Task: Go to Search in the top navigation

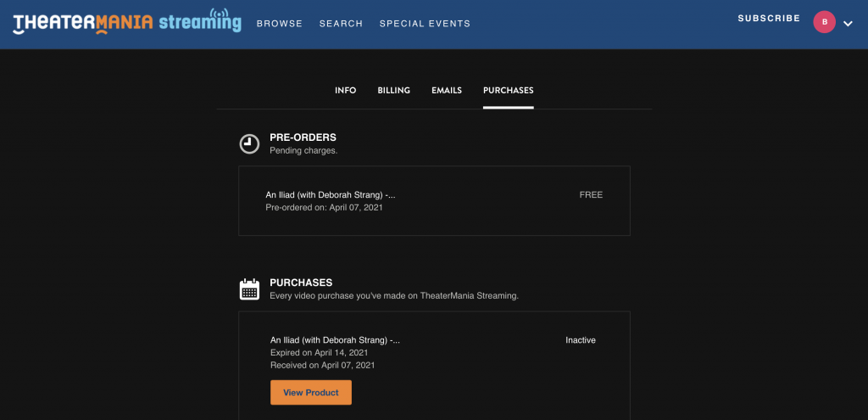Action: pyautogui.click(x=341, y=24)
